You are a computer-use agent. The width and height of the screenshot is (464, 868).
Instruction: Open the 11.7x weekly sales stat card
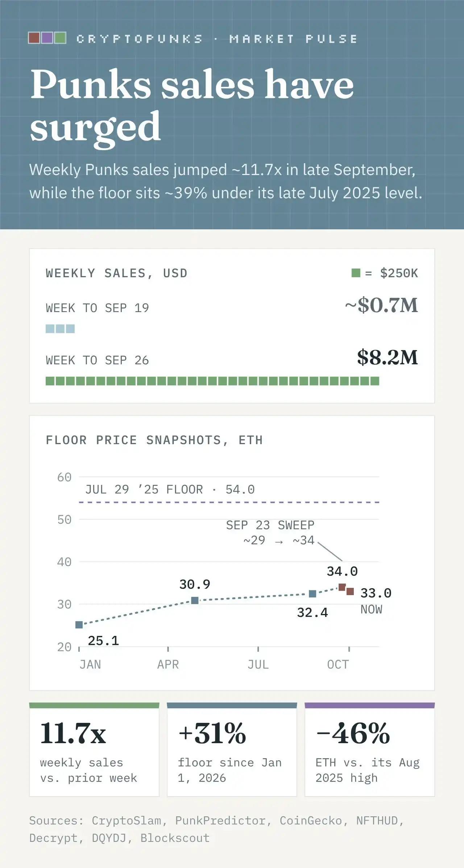(94, 750)
